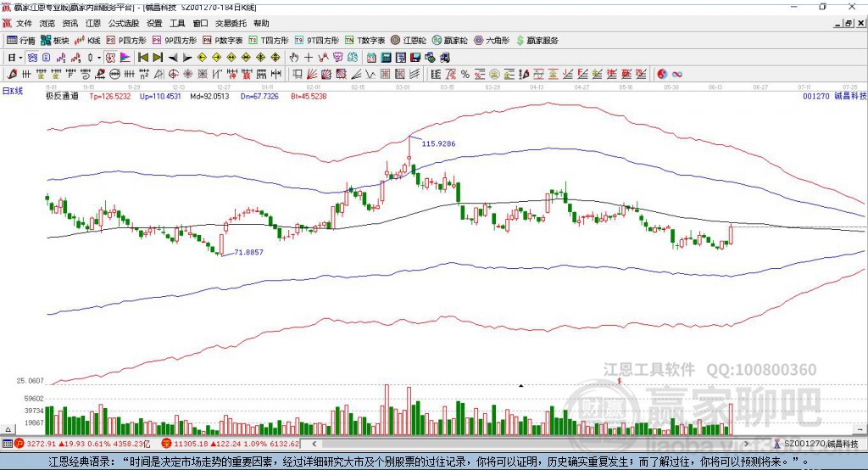Toggle the highlighted 极反通道 indicator button
Screen dimensions: 868x470
[x=110, y=58]
